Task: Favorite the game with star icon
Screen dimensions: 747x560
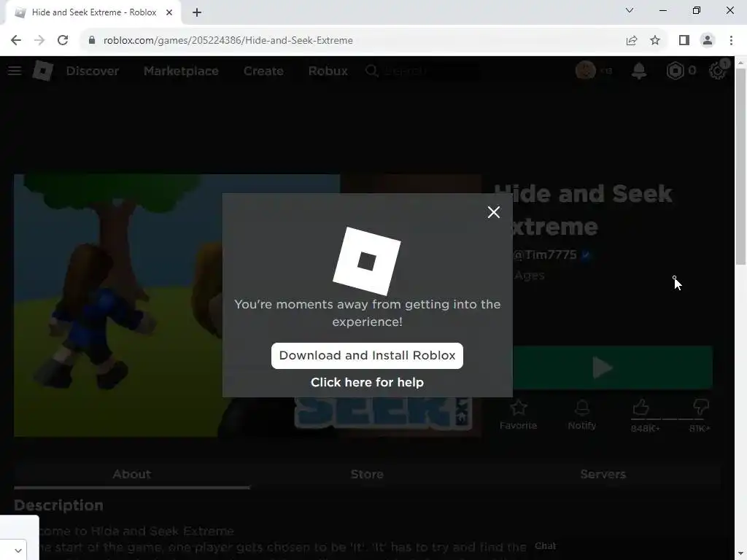Action: 519,408
